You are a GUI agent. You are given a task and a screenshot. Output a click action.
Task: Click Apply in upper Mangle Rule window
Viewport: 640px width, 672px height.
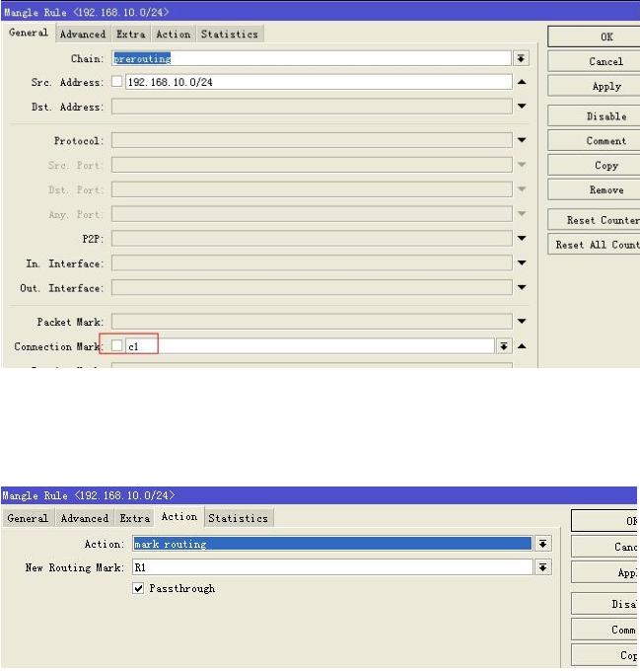(x=594, y=86)
